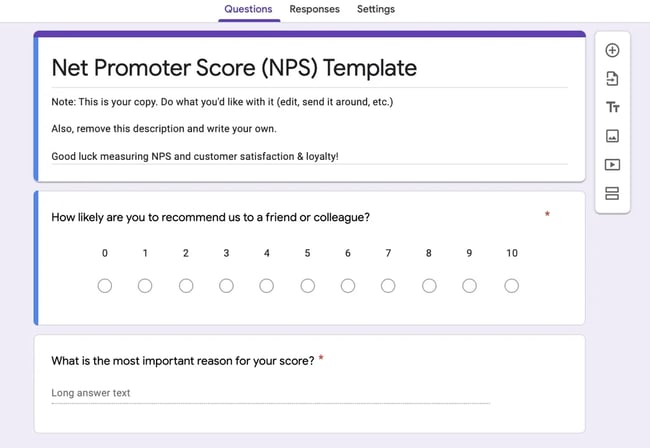The image size is (650, 448).
Task: Click the most important reason question text
Action: tap(183, 360)
